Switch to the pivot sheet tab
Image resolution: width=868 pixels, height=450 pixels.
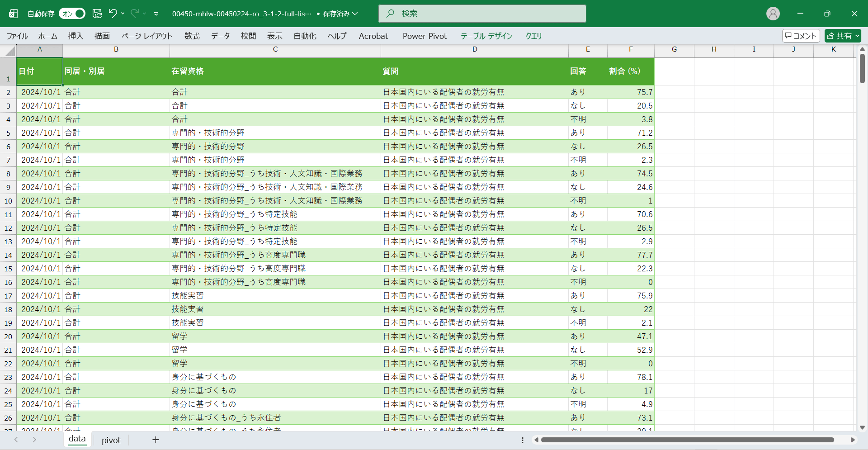[x=111, y=440]
